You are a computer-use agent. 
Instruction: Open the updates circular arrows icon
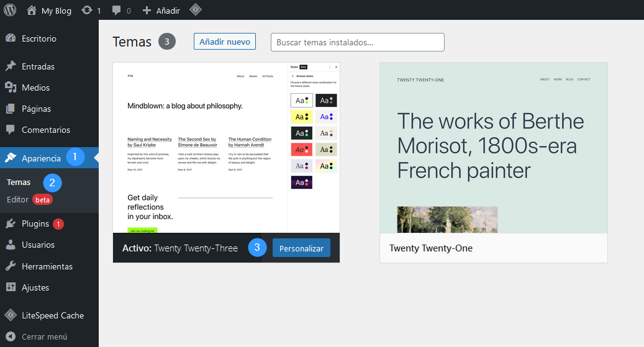(x=87, y=11)
